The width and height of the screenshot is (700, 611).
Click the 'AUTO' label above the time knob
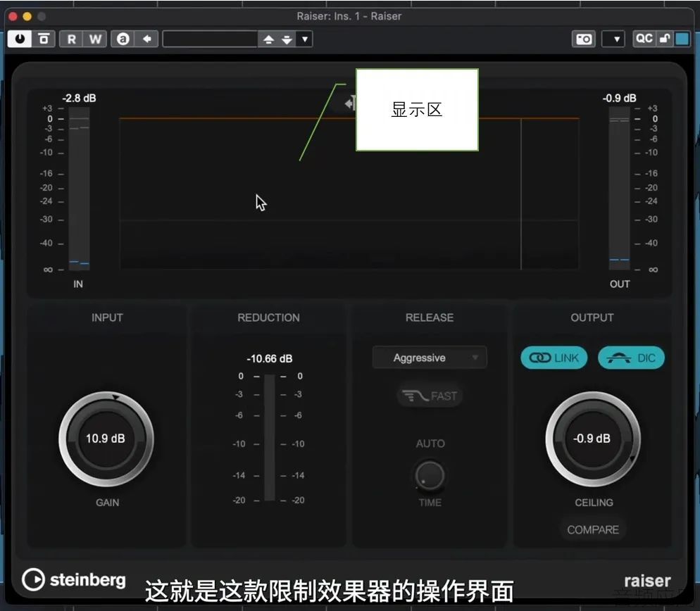[x=430, y=443]
